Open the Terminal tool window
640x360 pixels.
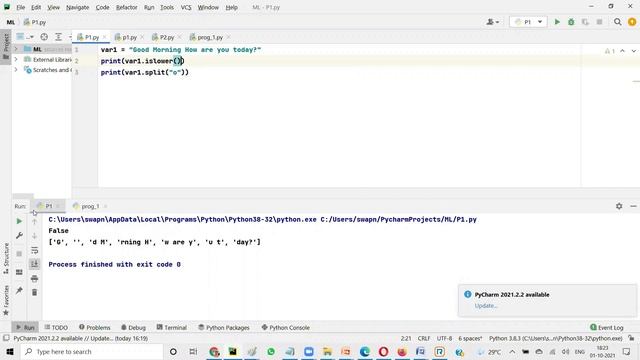[172, 327]
